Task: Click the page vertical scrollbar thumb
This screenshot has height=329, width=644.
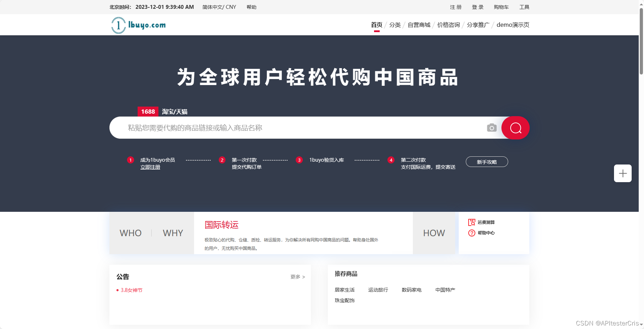Action: click(641, 41)
